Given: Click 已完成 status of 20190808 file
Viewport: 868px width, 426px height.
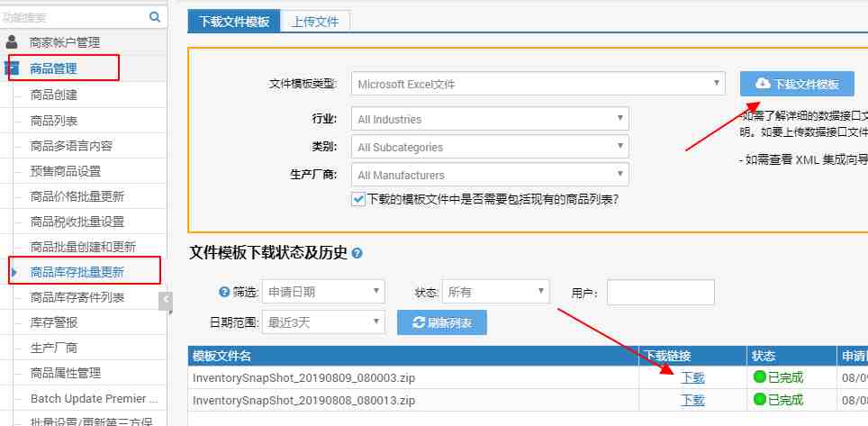Looking at the screenshot, I should (785, 400).
